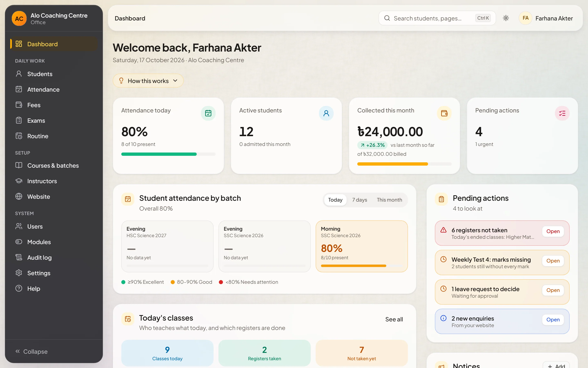The image size is (588, 368).
Task: Click the 2 Registers taken tile
Action: [x=264, y=353]
